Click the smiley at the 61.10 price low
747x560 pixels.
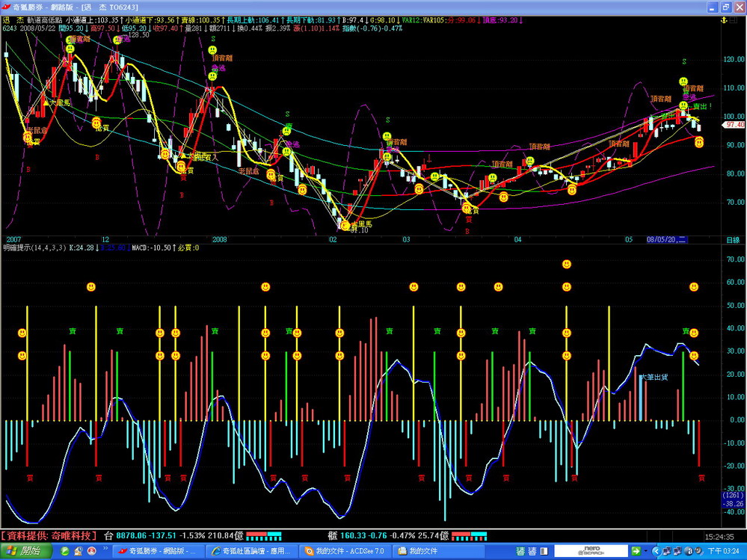[x=345, y=224]
